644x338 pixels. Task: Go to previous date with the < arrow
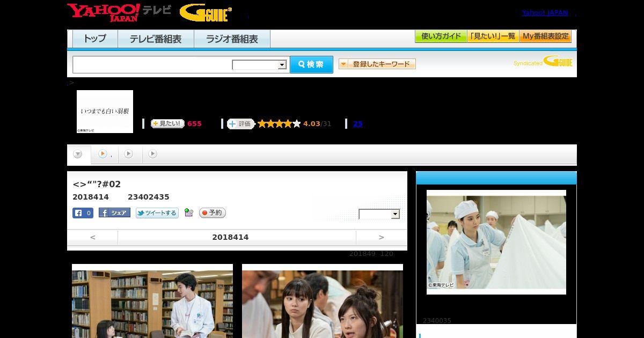pos(93,237)
